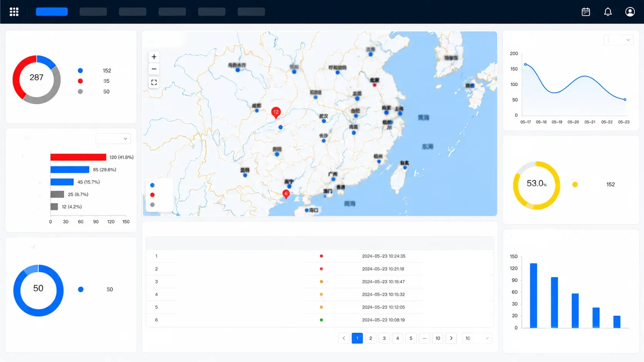
Task: Toggle gray legend entry valued 50 in 287 donut
Action: [80, 92]
